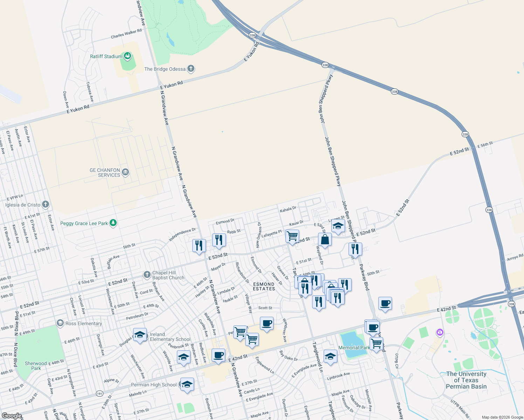The image size is (524, 420).
Task: Open the shopping cart pin on E 52nd St
Action: click(292, 237)
